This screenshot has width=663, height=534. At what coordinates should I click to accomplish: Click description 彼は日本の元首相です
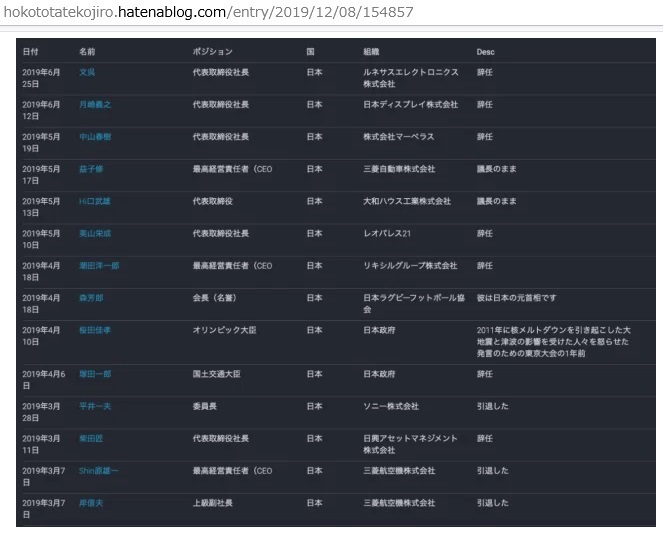tap(517, 298)
